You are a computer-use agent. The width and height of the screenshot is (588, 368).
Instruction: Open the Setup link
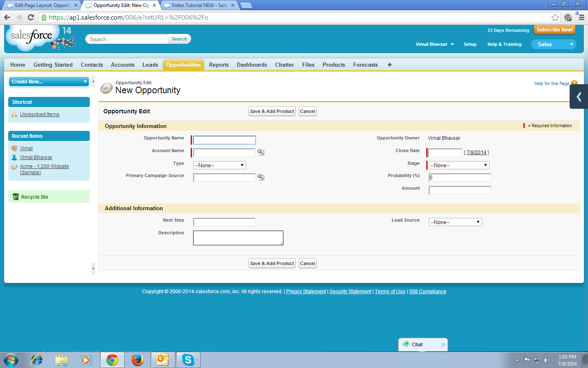470,44
